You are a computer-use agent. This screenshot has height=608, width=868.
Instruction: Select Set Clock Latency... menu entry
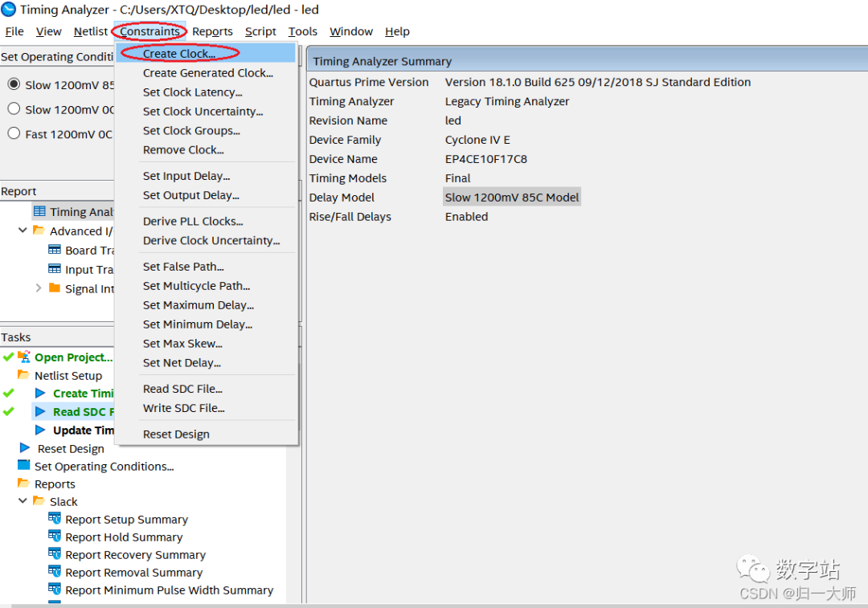(206, 92)
